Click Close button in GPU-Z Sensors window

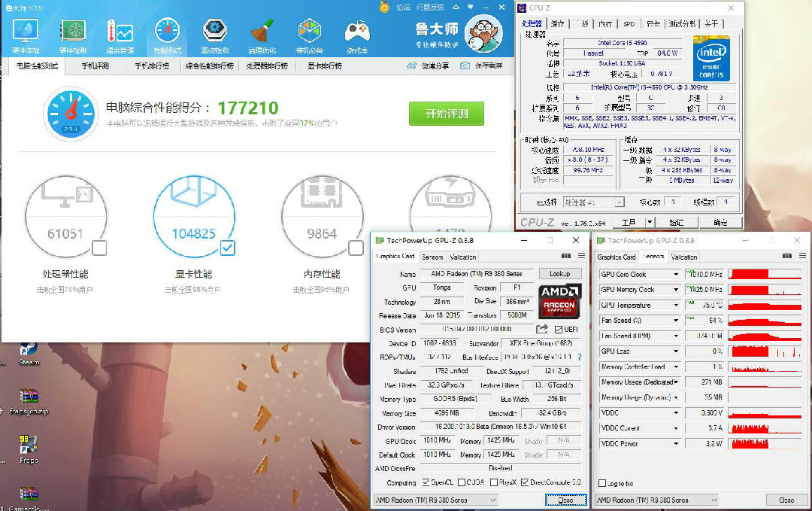tap(786, 500)
